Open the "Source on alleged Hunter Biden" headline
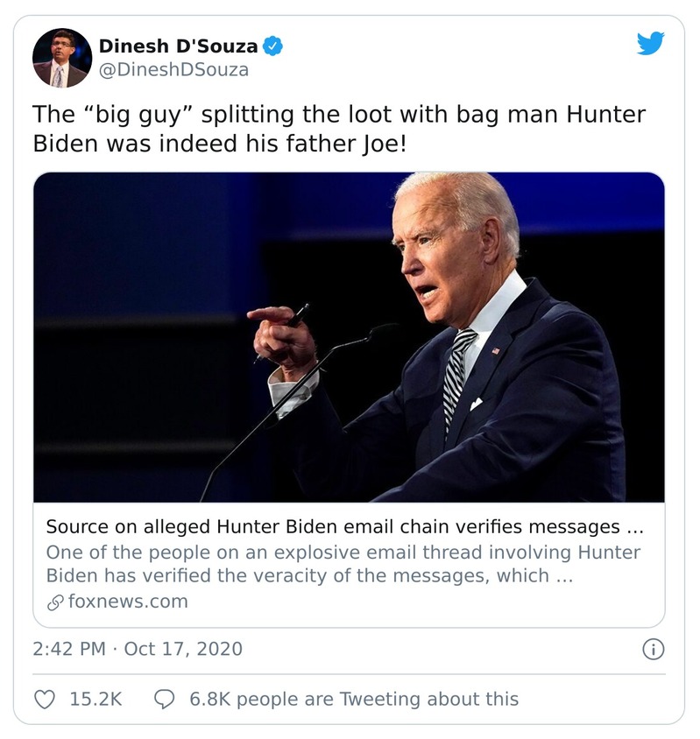This screenshot has height=739, width=700. (x=344, y=527)
